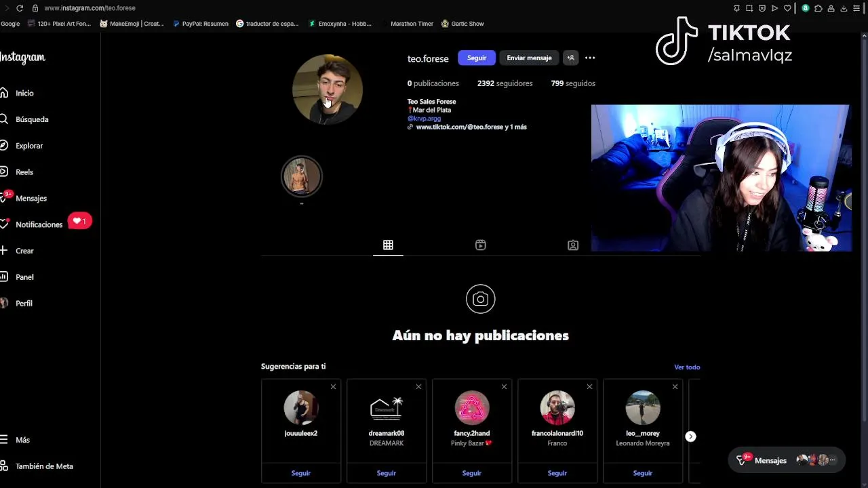
Task: Follow fancy.2hand via Seguir
Action: click(x=472, y=473)
